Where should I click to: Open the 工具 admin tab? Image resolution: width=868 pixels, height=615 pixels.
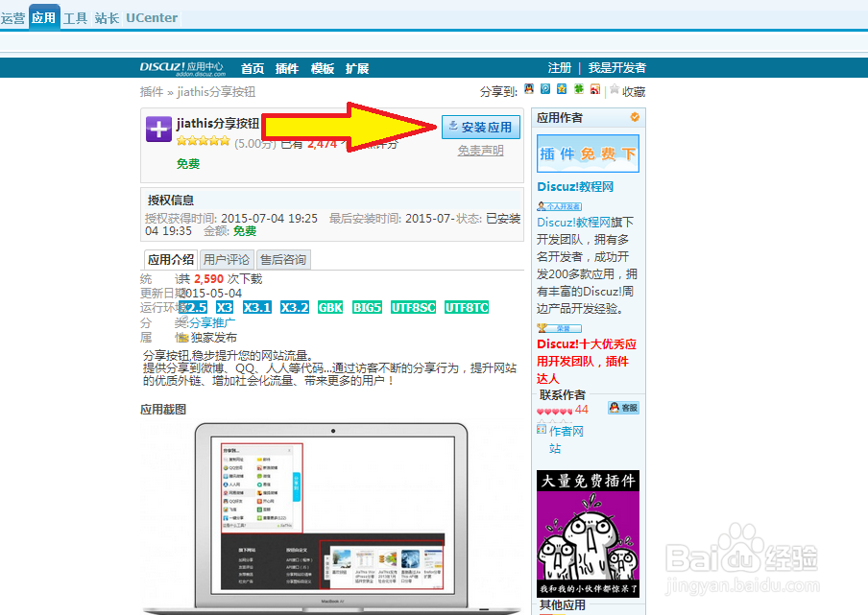(x=75, y=18)
